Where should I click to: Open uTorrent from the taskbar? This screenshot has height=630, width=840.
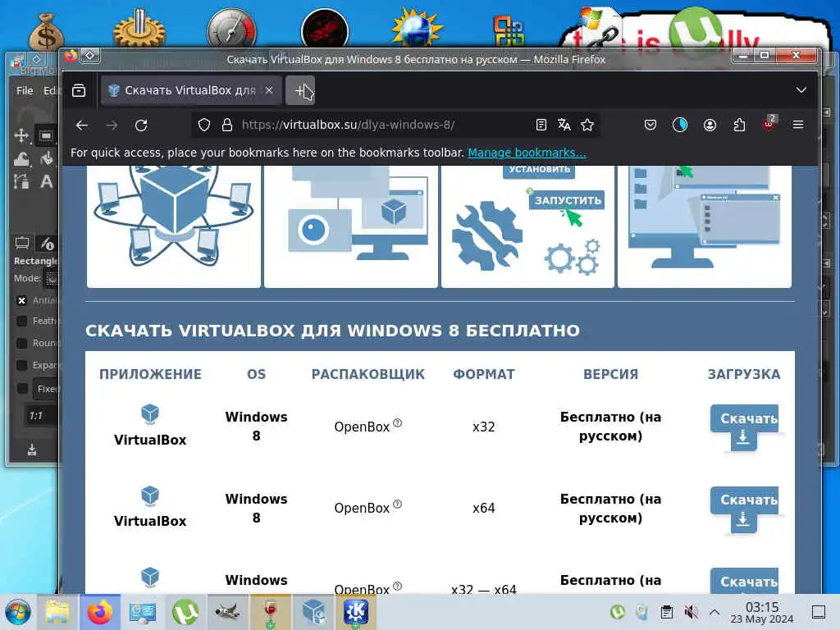pos(185,612)
